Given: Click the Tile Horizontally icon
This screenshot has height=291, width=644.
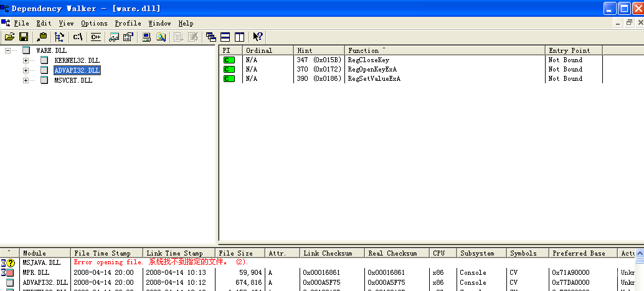Looking at the screenshot, I should pos(225,37).
